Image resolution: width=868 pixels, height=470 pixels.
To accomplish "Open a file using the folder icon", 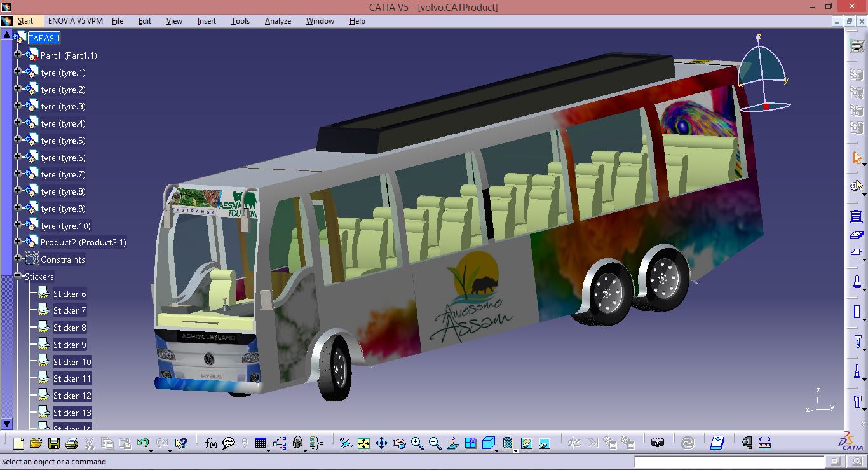I will [x=36, y=443].
